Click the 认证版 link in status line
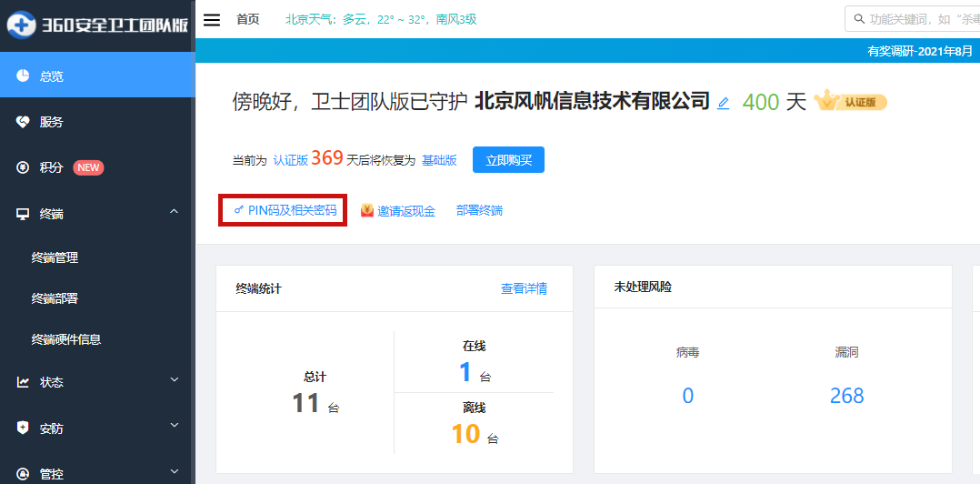Screen dimensions: 980x484 [x=291, y=160]
